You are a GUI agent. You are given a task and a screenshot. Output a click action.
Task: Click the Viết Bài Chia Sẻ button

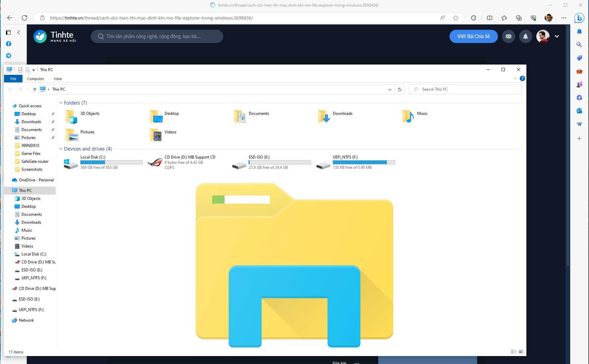473,36
